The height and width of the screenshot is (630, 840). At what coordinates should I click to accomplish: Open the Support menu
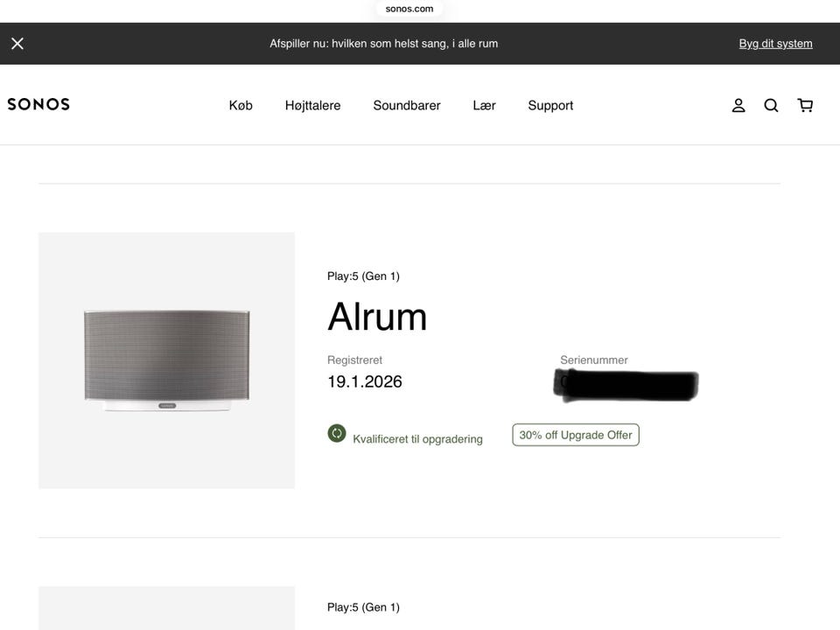550,106
